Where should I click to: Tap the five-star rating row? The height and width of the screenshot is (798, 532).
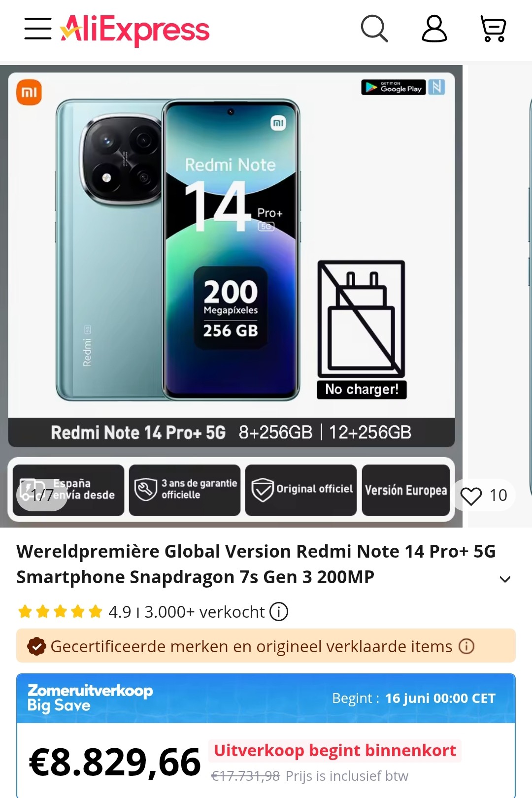coord(60,612)
